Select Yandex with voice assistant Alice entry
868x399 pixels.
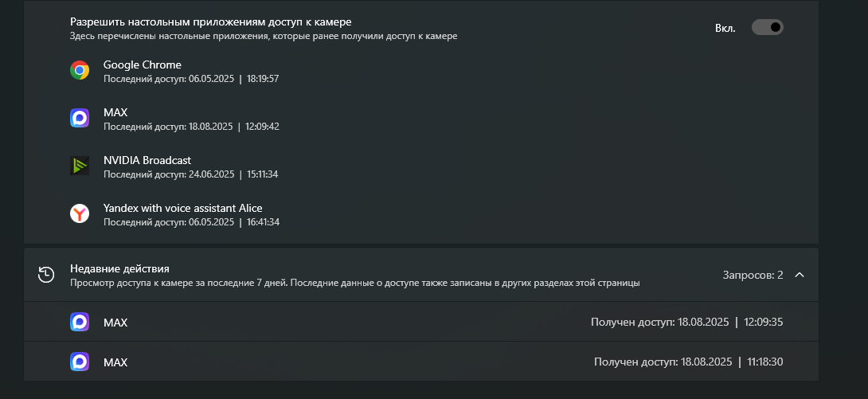click(183, 208)
